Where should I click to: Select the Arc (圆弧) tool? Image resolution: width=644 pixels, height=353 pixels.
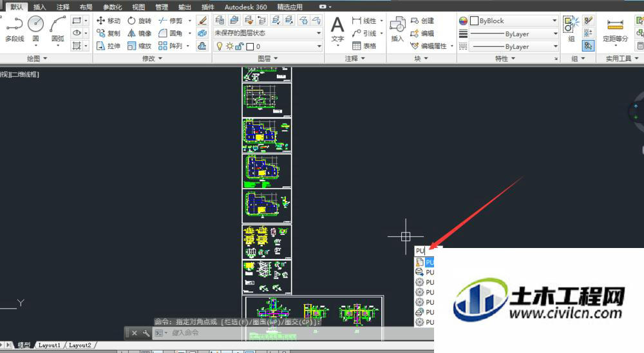[x=57, y=29]
